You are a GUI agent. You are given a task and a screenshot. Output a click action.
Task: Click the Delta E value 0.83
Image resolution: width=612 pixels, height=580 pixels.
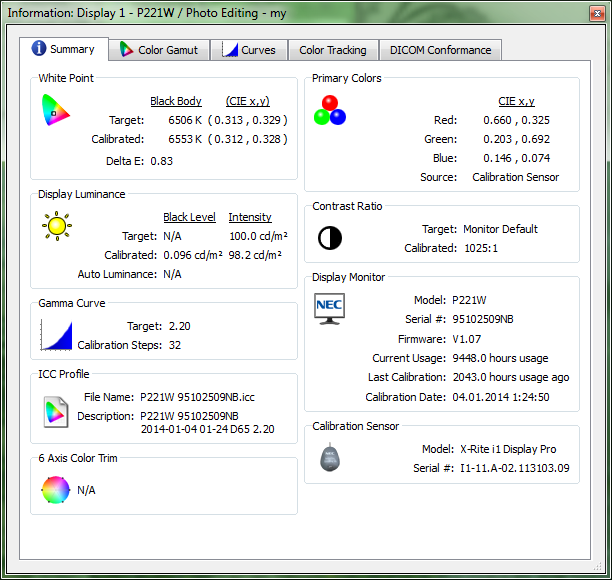[x=162, y=161]
